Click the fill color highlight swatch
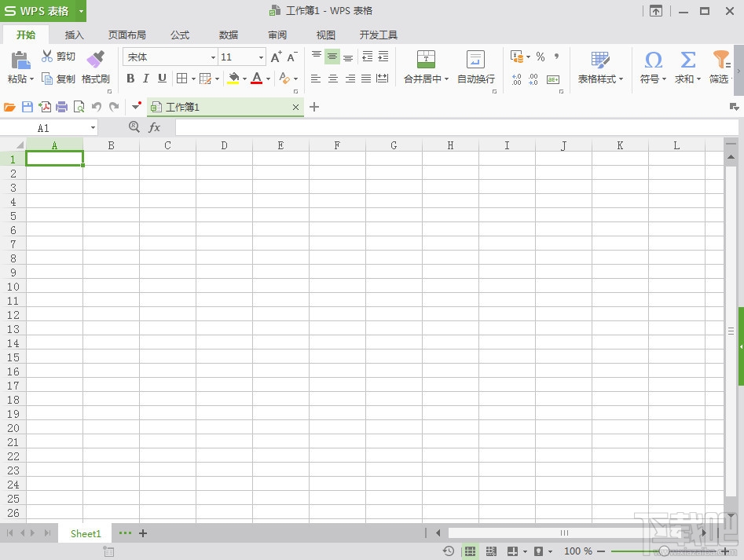The width and height of the screenshot is (744, 560). pyautogui.click(x=235, y=79)
